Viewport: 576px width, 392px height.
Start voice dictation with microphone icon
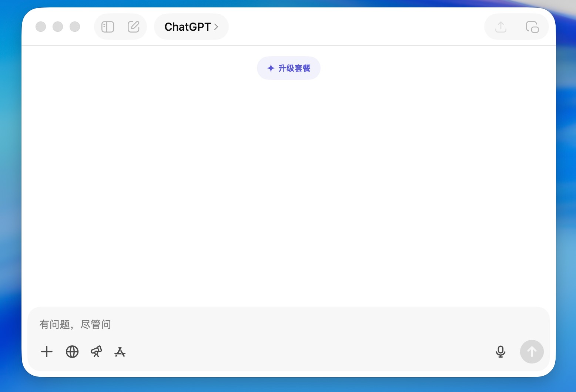(500, 352)
